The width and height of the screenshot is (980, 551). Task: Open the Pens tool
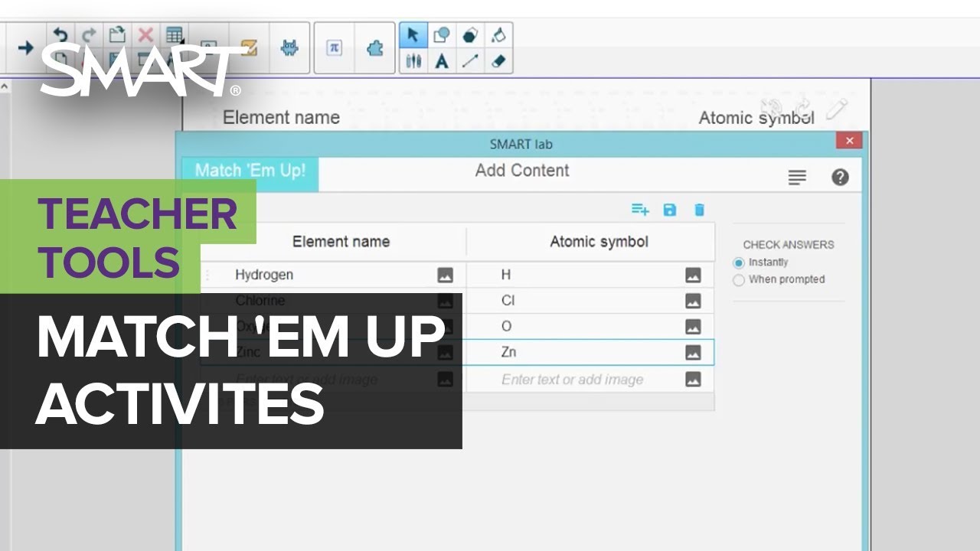(413, 61)
